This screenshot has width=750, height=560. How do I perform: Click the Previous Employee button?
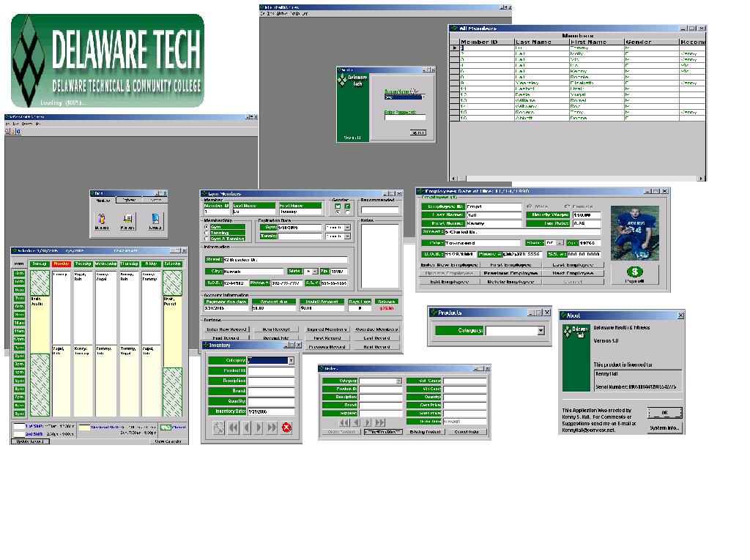click(x=510, y=273)
